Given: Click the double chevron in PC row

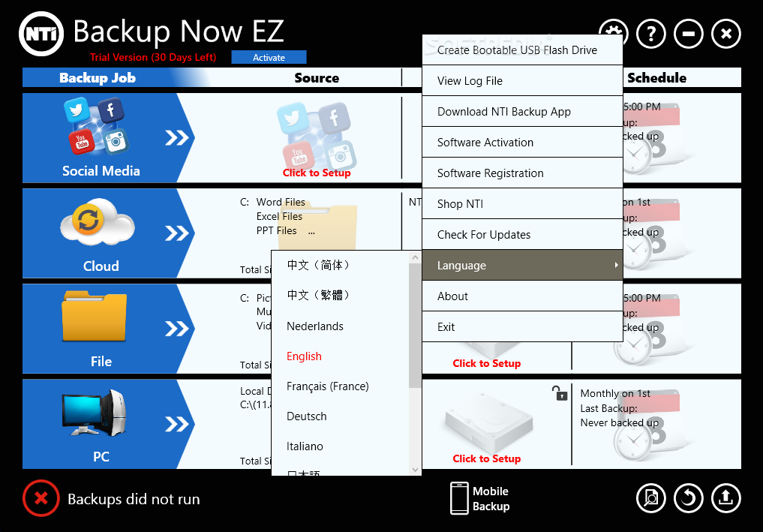Looking at the screenshot, I should point(176,424).
